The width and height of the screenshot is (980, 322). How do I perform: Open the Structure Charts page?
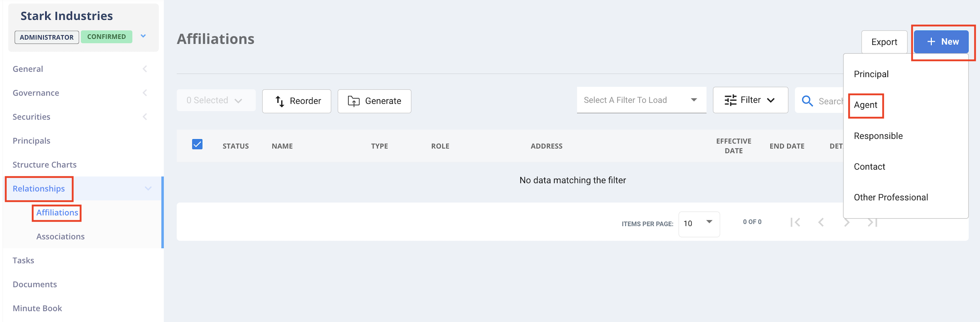tap(44, 165)
